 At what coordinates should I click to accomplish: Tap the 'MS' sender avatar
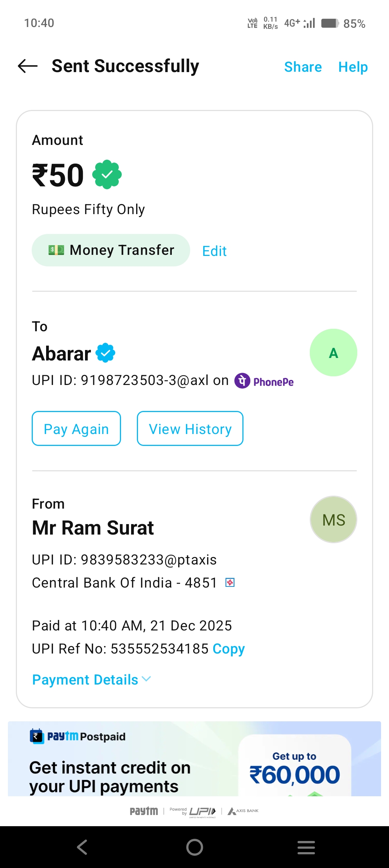pyautogui.click(x=333, y=520)
